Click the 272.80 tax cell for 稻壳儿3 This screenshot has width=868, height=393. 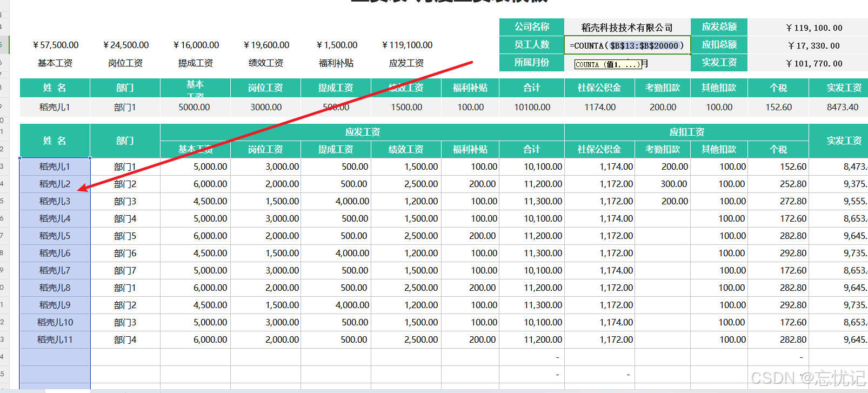(x=778, y=201)
